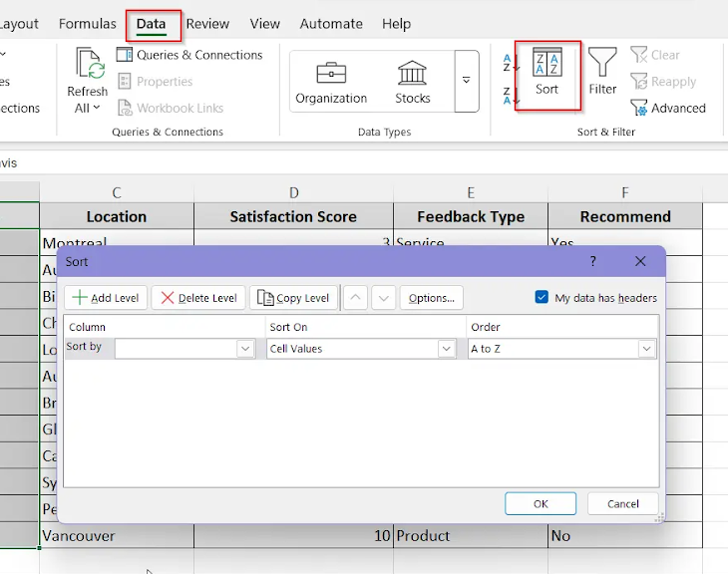The image size is (728, 574).
Task: Switch to the Automate tab
Action: [x=331, y=24]
